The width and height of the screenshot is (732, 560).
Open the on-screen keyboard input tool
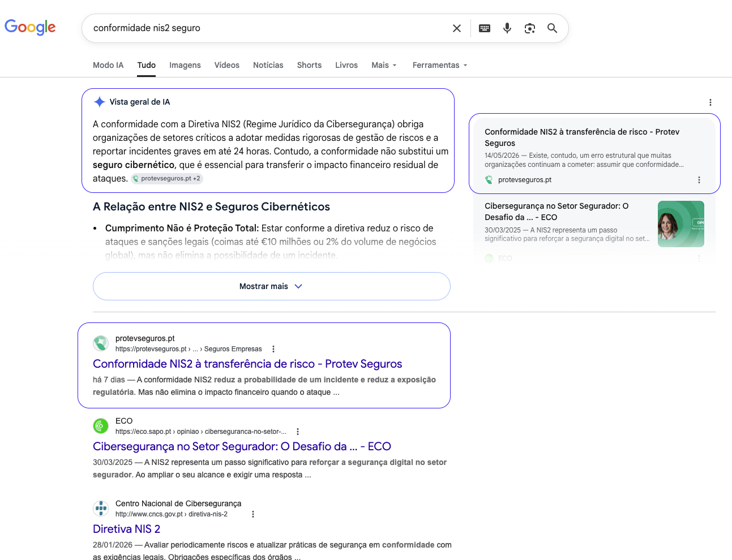coord(485,28)
